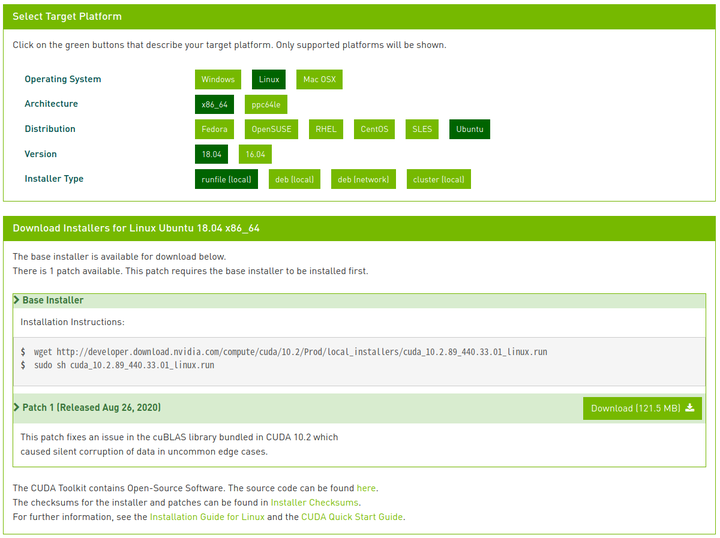Image resolution: width=720 pixels, height=538 pixels.
Task: Select the x86_64 architecture button
Action: pyautogui.click(x=214, y=105)
